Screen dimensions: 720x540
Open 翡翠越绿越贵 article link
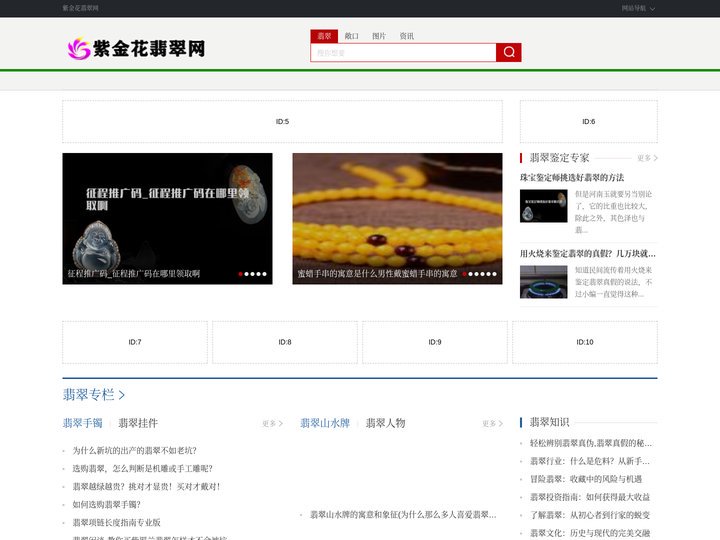coord(146,486)
